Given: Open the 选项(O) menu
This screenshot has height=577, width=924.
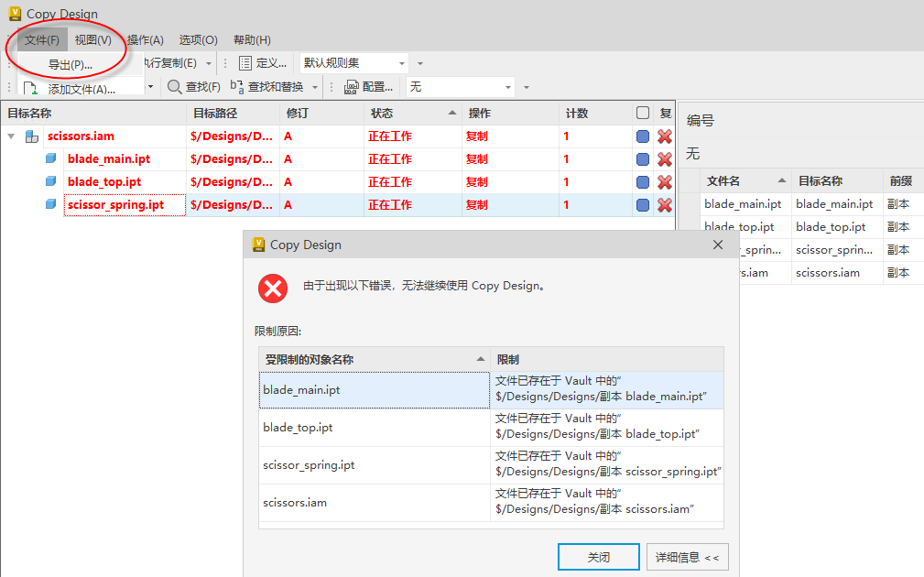Looking at the screenshot, I should point(198,40).
